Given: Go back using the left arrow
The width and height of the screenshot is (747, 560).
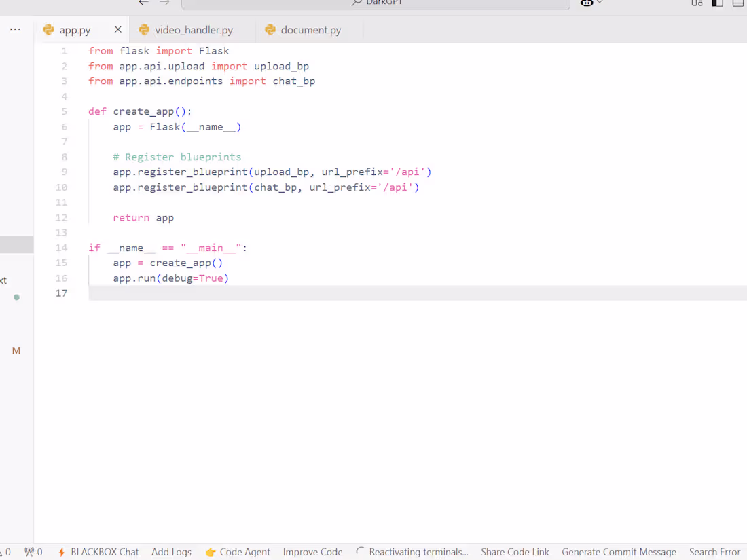Looking at the screenshot, I should [x=143, y=3].
